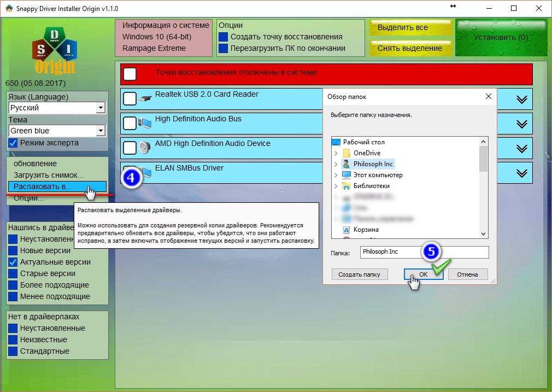Enable Создать точку восстановления option
The height and width of the screenshot is (392, 552).
(x=223, y=37)
